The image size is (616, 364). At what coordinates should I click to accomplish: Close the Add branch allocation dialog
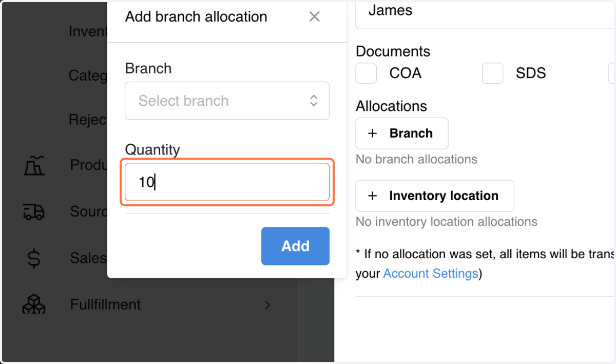314,17
